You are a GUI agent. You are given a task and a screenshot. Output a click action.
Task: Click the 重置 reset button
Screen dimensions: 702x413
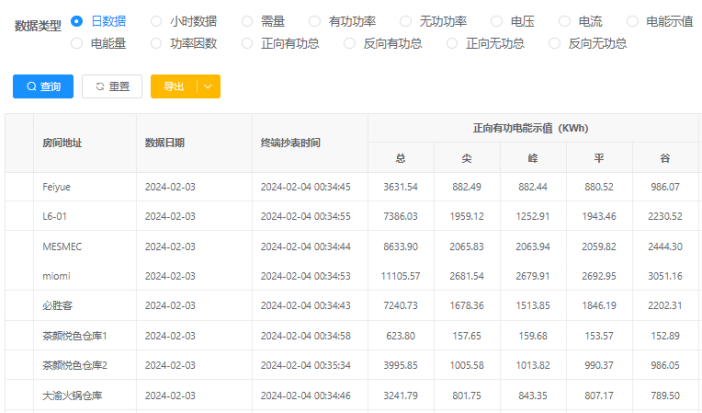tap(112, 87)
